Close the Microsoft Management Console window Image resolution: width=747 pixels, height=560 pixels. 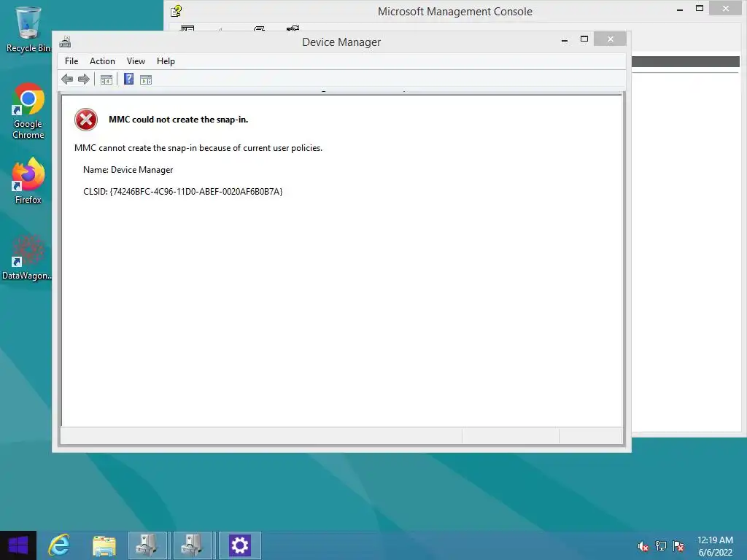[x=726, y=8]
